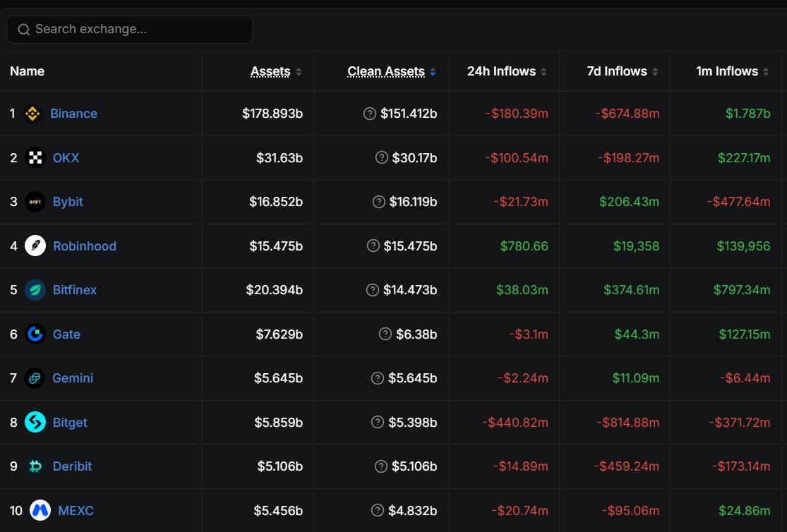787x532 pixels.
Task: Open the Gemini exchange link
Action: coord(73,378)
